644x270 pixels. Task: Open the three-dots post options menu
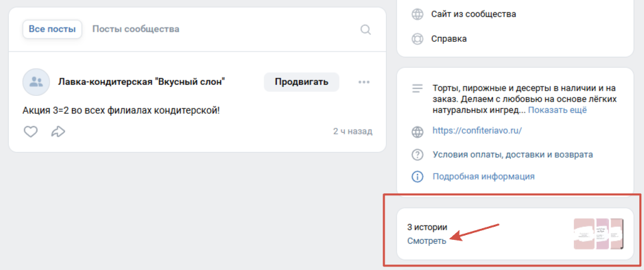(x=364, y=82)
